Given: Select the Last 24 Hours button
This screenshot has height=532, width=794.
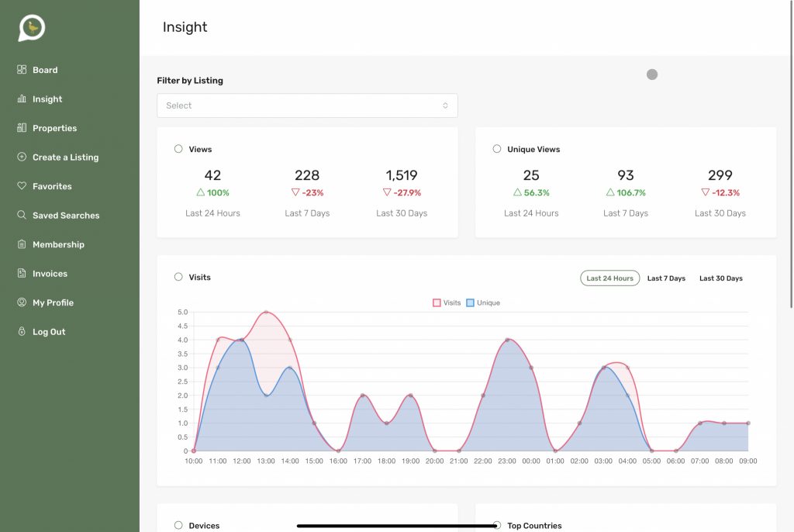Looking at the screenshot, I should tap(609, 278).
